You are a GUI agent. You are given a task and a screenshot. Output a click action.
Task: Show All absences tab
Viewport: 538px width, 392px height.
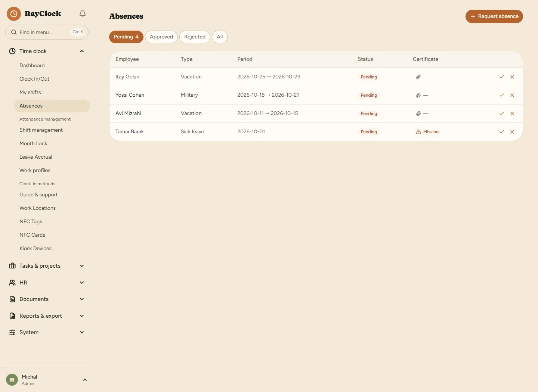(x=220, y=37)
